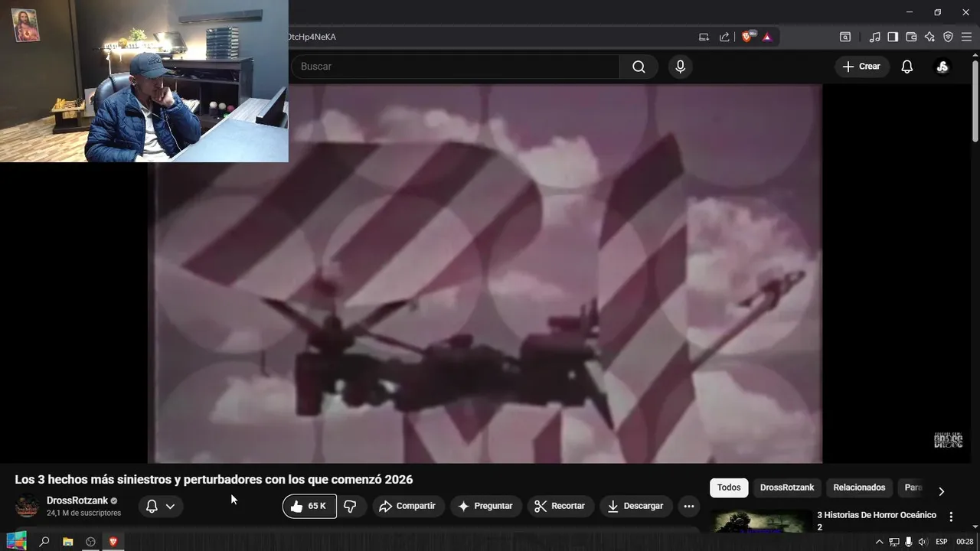Viewport: 980px width, 551px height.
Task: Switch the ESP input language
Action: click(x=942, y=542)
